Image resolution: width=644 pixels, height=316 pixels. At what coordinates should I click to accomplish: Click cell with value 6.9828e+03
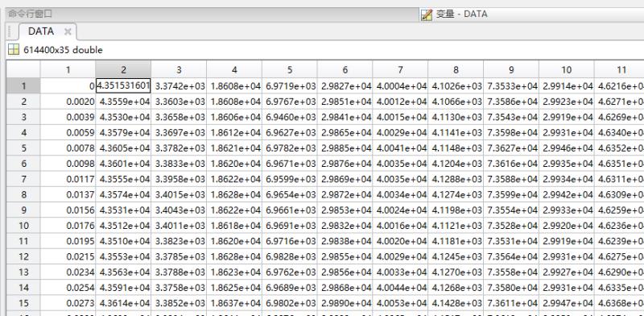coord(290,256)
